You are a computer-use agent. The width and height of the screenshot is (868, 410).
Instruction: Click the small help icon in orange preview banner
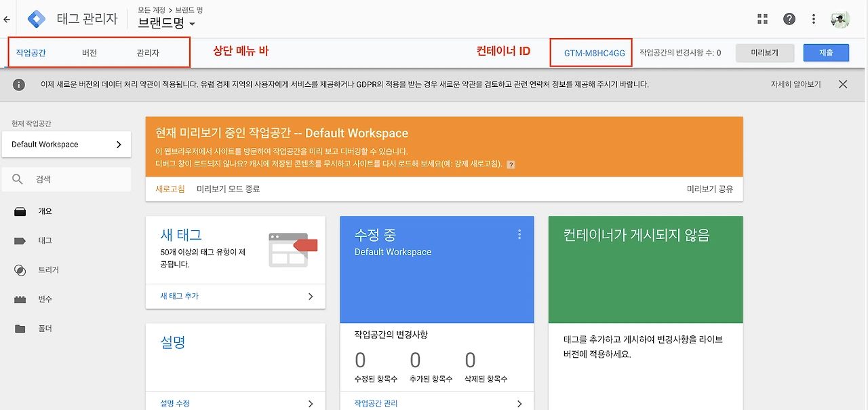click(511, 164)
